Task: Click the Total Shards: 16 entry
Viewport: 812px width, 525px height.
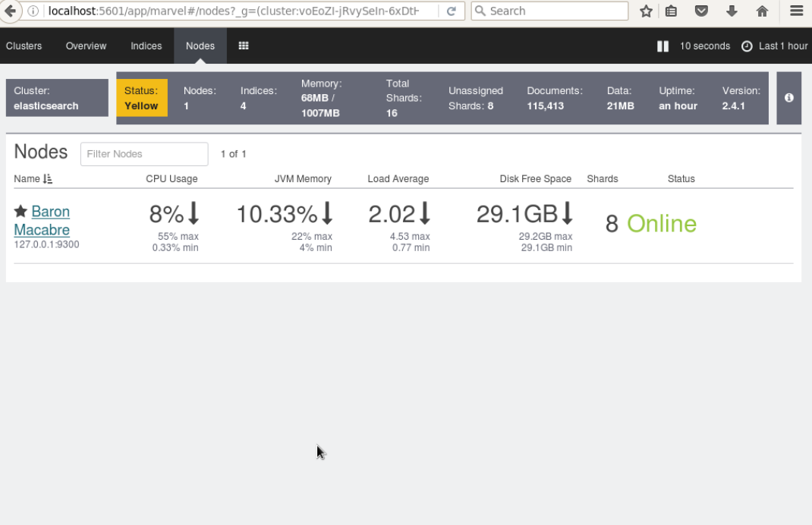Action: pos(404,98)
